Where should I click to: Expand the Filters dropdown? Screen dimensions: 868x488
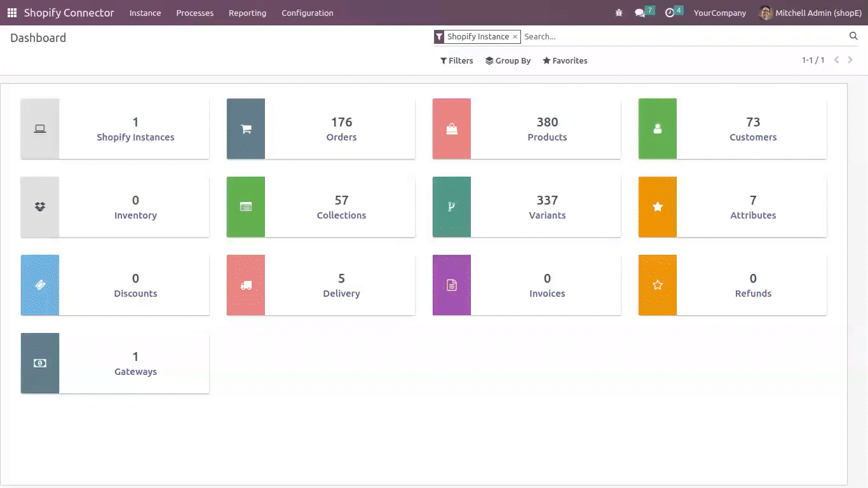pos(457,61)
